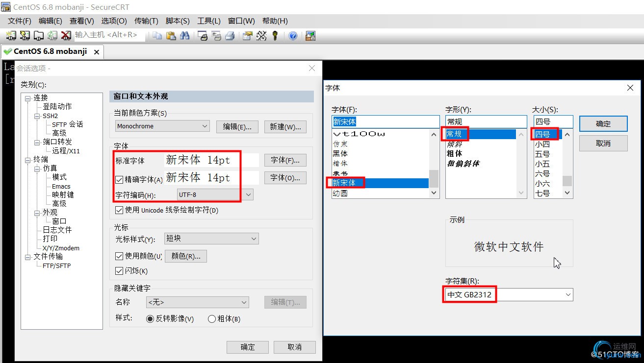Click the Help question mark icon

point(293,35)
